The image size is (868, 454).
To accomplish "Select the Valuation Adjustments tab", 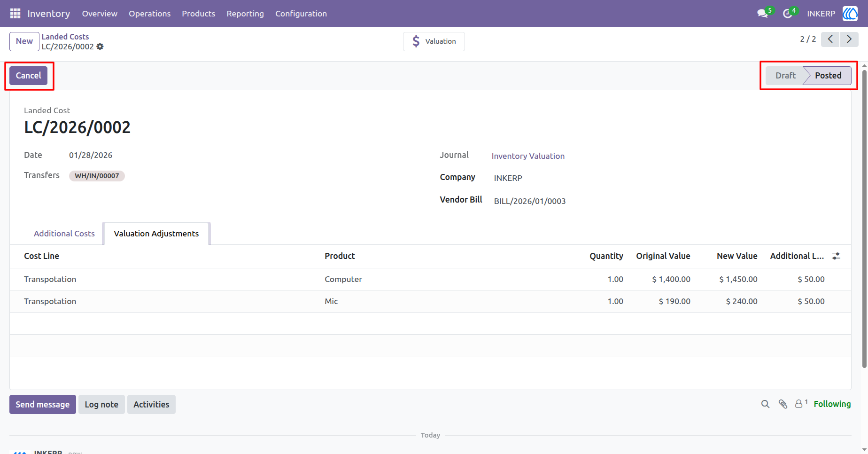I will click(156, 234).
